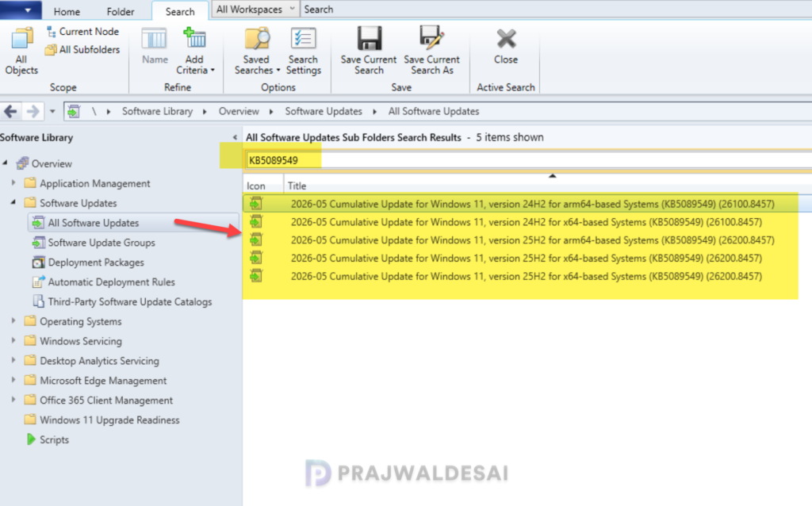The height and width of the screenshot is (506, 812).
Task: Open Saved Searches dropdown
Action: coord(257,51)
